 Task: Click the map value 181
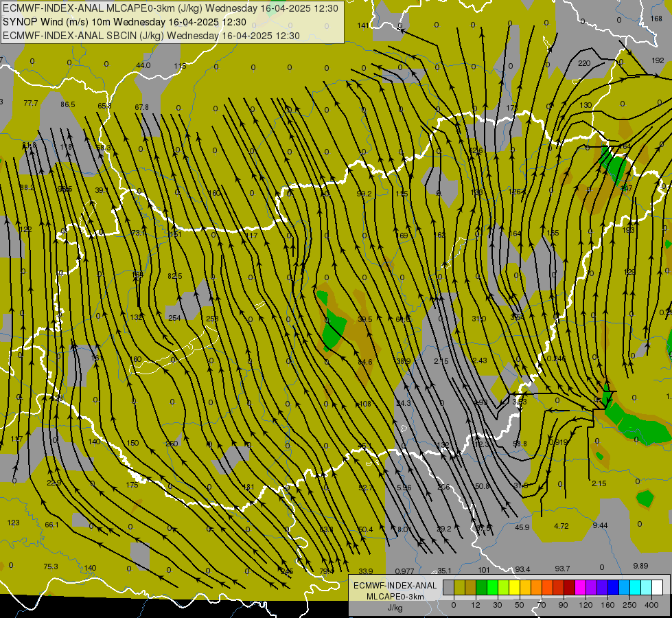[x=248, y=488]
